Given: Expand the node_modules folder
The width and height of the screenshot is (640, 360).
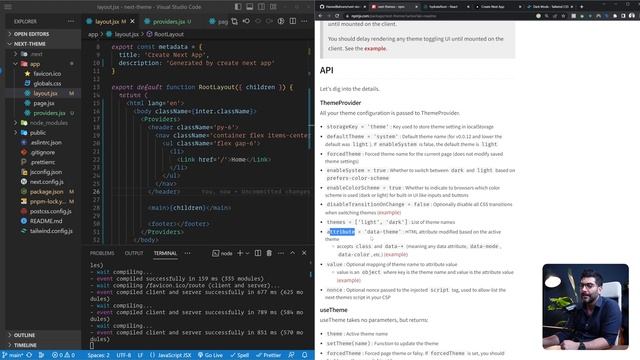Looking at the screenshot, I should (x=48, y=123).
